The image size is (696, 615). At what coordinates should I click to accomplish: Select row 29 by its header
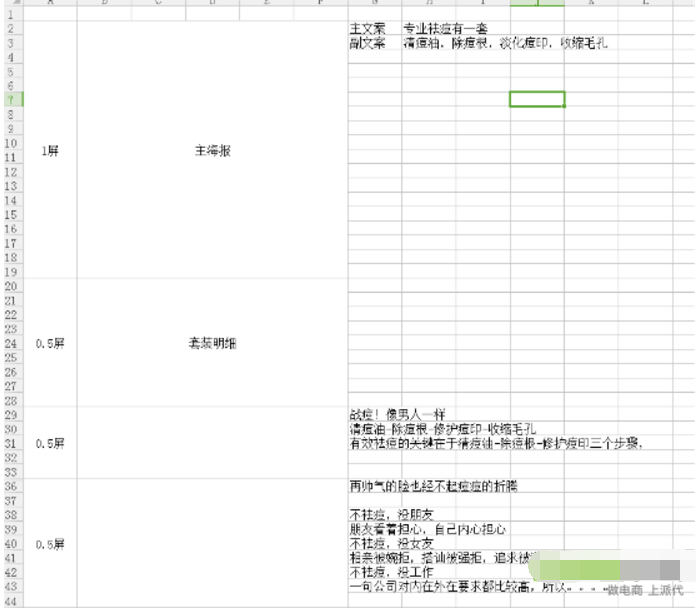point(10,415)
